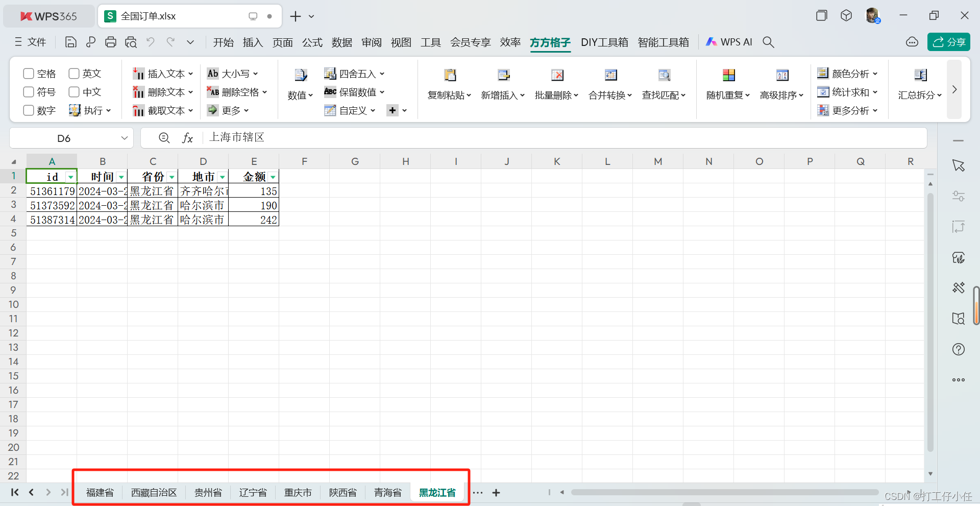The image size is (980, 506).
Task: Select cell containing 齐齐哈尔
Action: click(203, 191)
